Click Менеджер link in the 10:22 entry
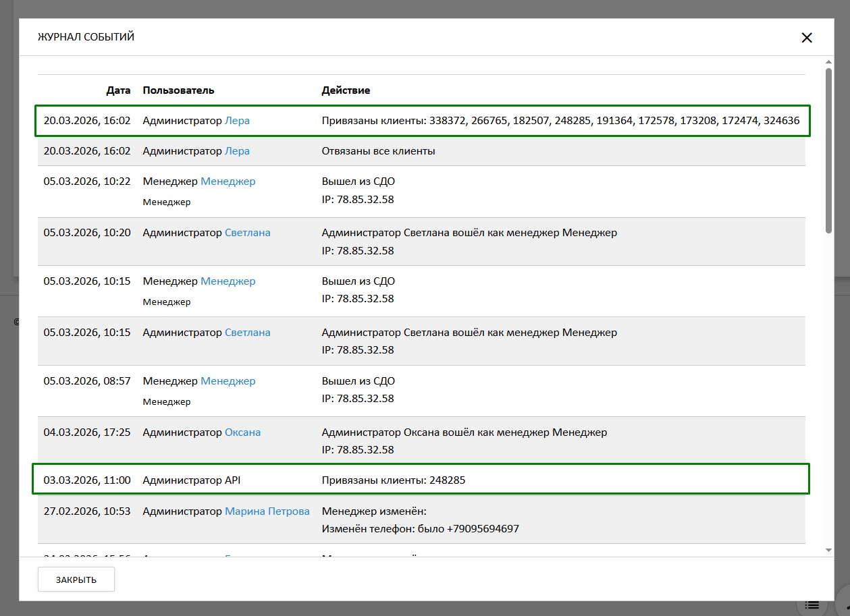850x616 pixels. coord(228,181)
